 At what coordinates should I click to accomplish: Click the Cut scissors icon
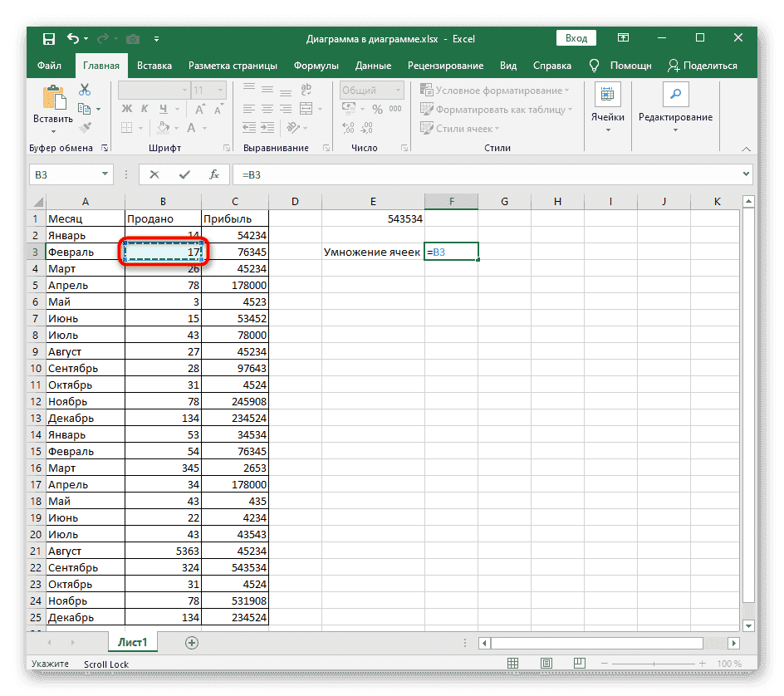(85, 90)
